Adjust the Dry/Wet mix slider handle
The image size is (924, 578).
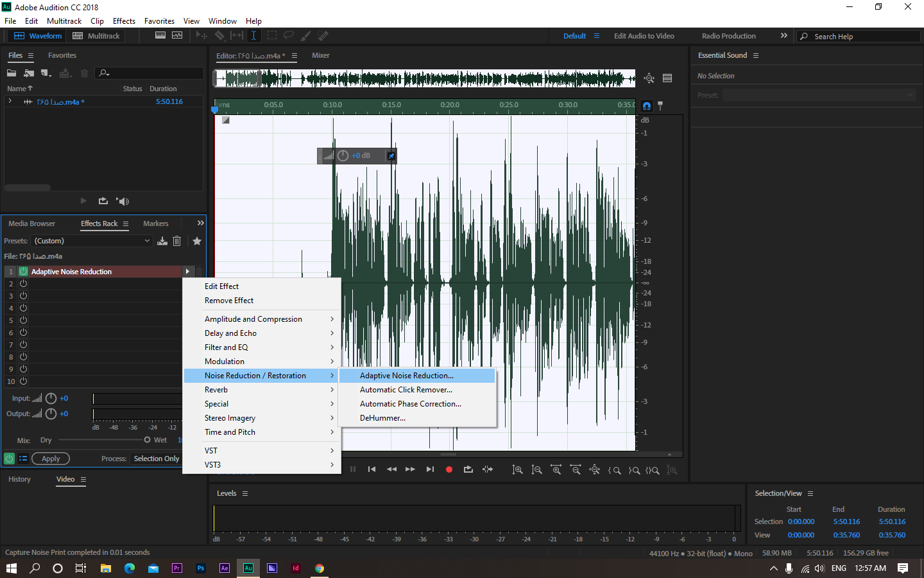point(147,440)
